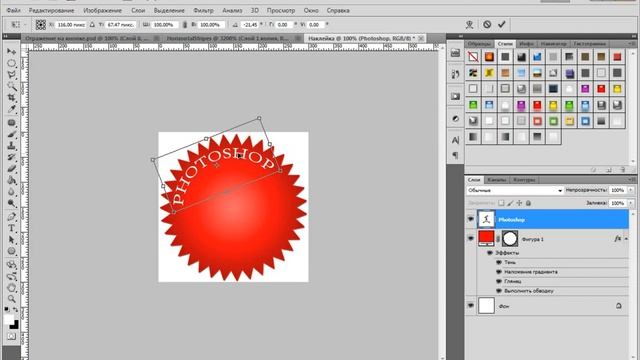Screen dimensions: 640x360
Task: Open the Редактирование menu
Action: point(51,10)
